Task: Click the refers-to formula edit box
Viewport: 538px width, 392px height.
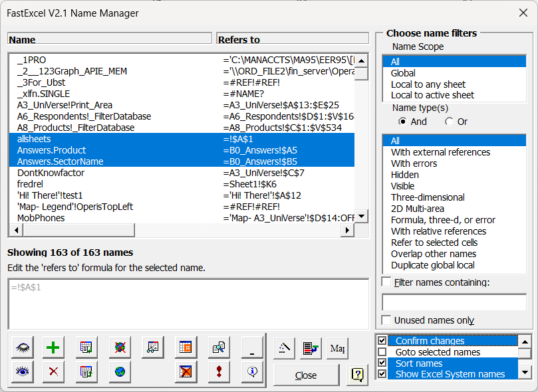Action: 188,304
